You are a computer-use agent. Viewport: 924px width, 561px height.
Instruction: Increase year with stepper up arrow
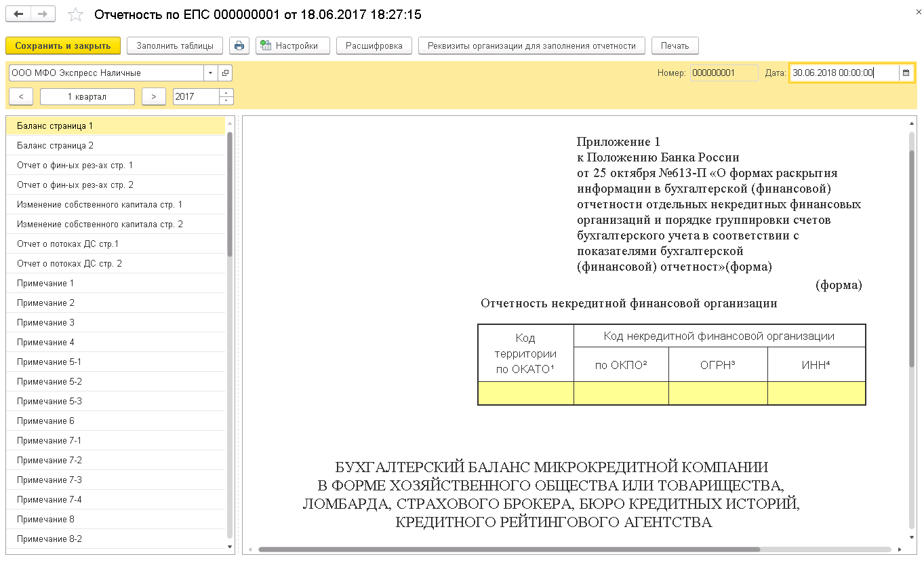tap(226, 93)
